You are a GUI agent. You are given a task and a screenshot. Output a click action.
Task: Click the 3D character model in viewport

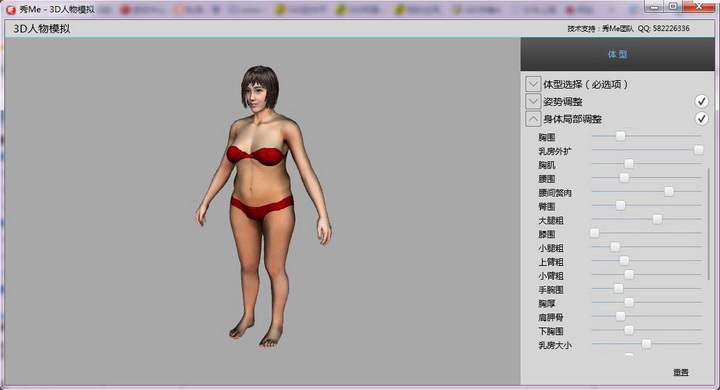[x=263, y=206]
